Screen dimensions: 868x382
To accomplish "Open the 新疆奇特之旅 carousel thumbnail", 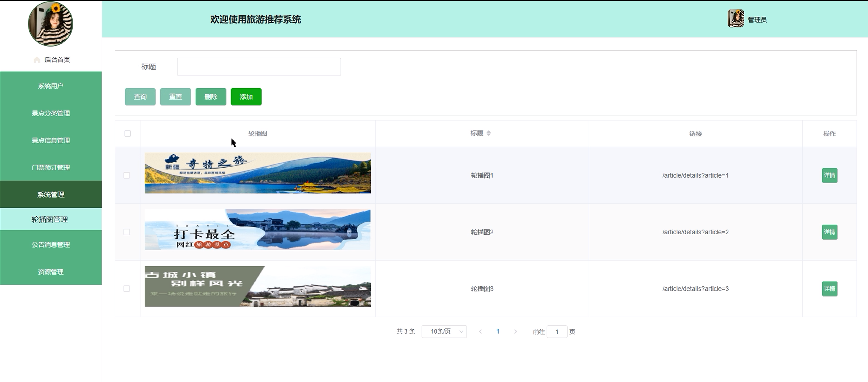I will [258, 173].
